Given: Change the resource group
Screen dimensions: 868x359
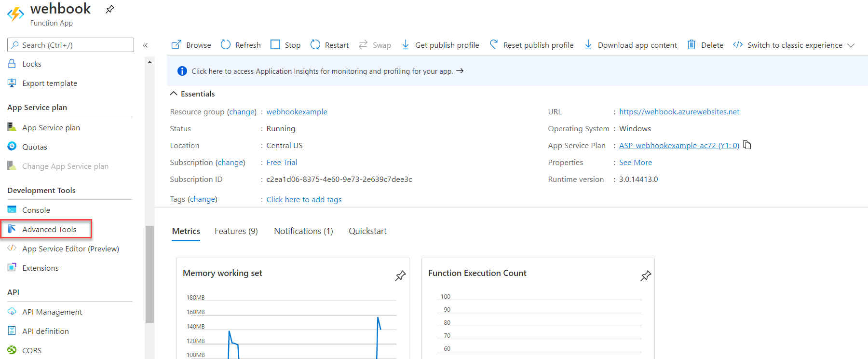Looking at the screenshot, I should point(242,112).
